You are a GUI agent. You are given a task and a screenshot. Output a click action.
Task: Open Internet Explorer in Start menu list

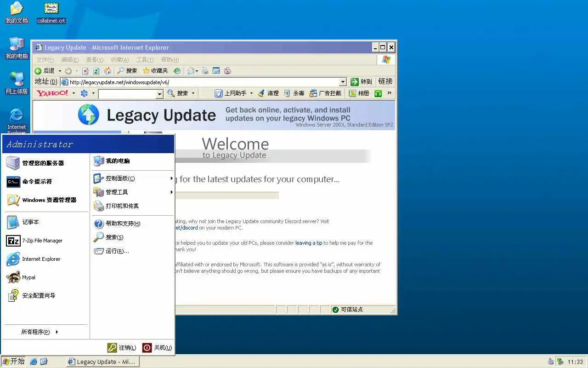[x=45, y=259]
